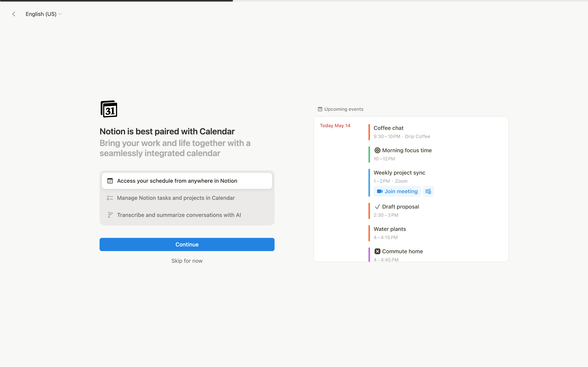Click the video camera icon in Join meeting
Image resolution: width=588 pixels, height=367 pixels.
coord(380,191)
